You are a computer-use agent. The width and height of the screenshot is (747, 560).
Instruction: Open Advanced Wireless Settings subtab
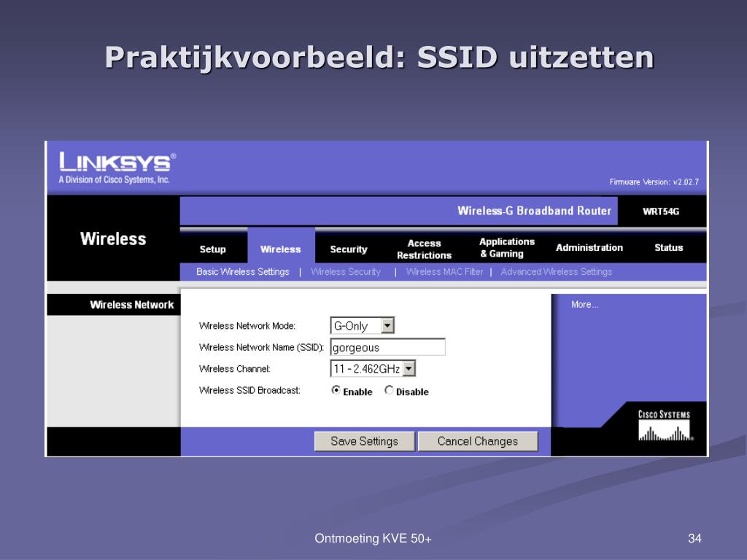(x=556, y=271)
